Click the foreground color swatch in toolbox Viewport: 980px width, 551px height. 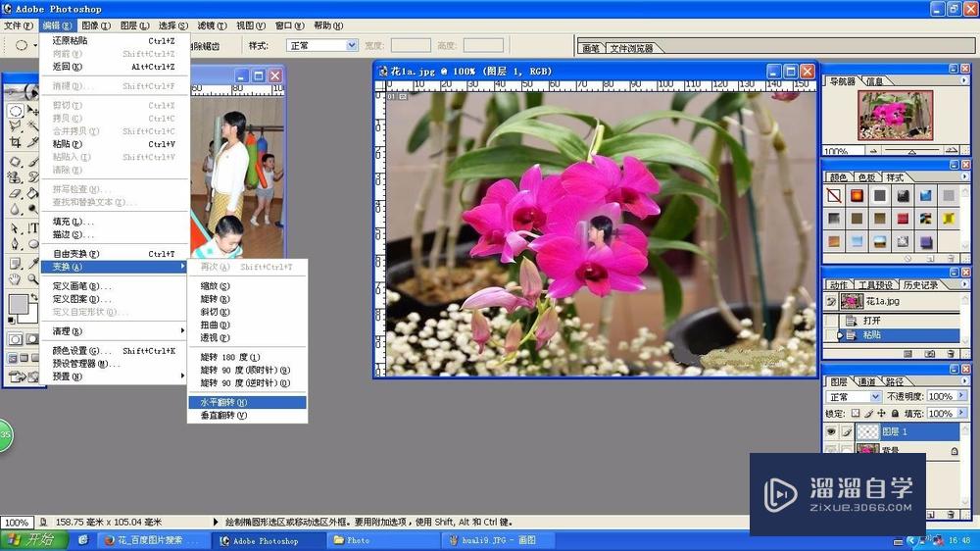coord(18,304)
